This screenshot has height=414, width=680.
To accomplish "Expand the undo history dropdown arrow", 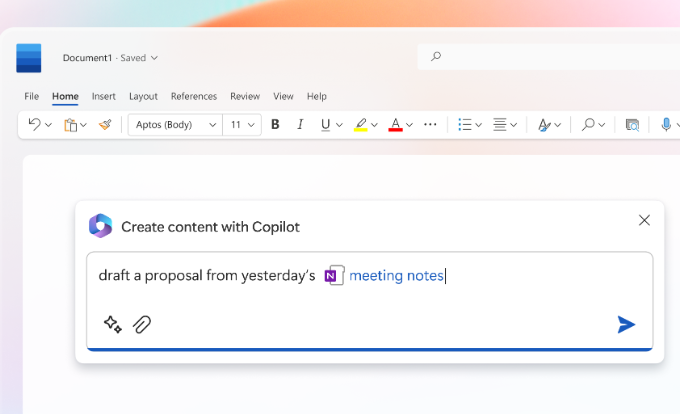I will tap(49, 125).
